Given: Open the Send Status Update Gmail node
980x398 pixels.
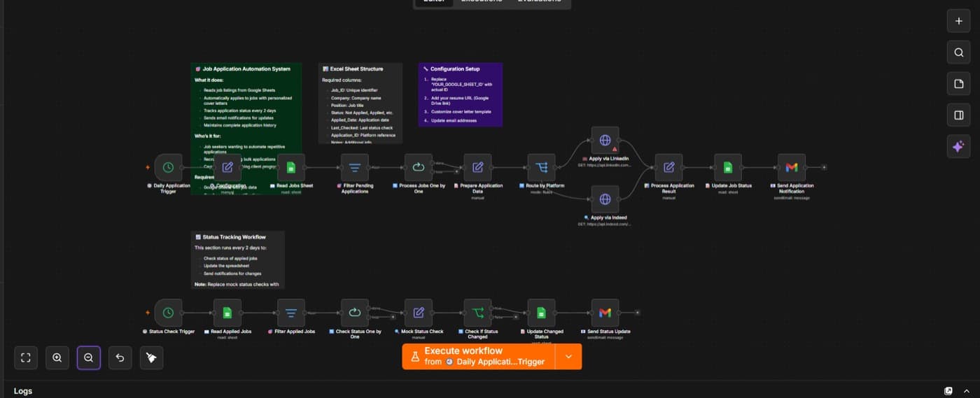Looking at the screenshot, I should coord(605,313).
